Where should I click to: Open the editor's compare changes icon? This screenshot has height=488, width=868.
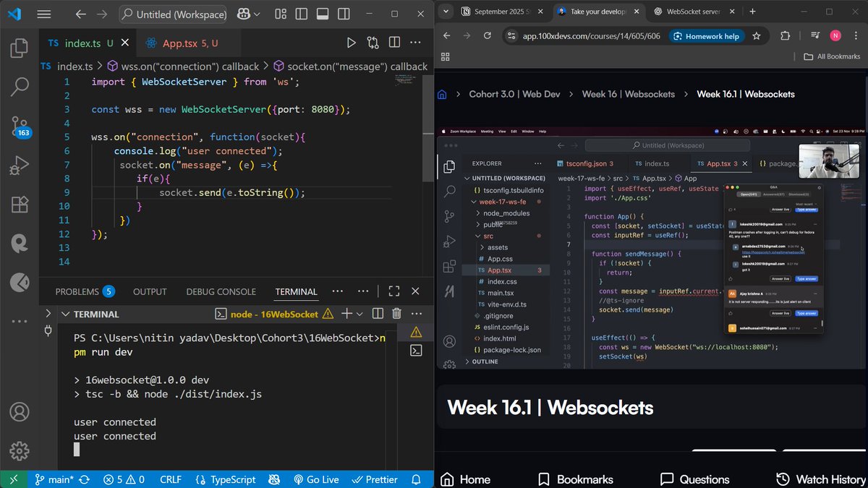pos(373,43)
